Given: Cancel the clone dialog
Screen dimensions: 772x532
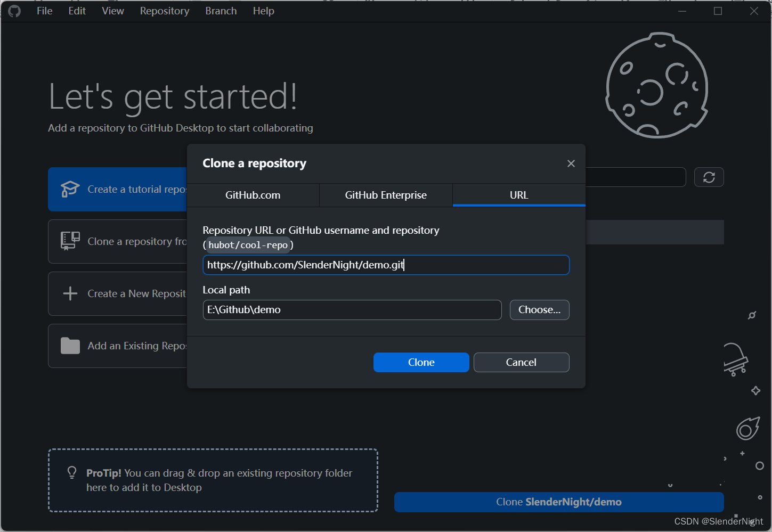Looking at the screenshot, I should pyautogui.click(x=521, y=363).
